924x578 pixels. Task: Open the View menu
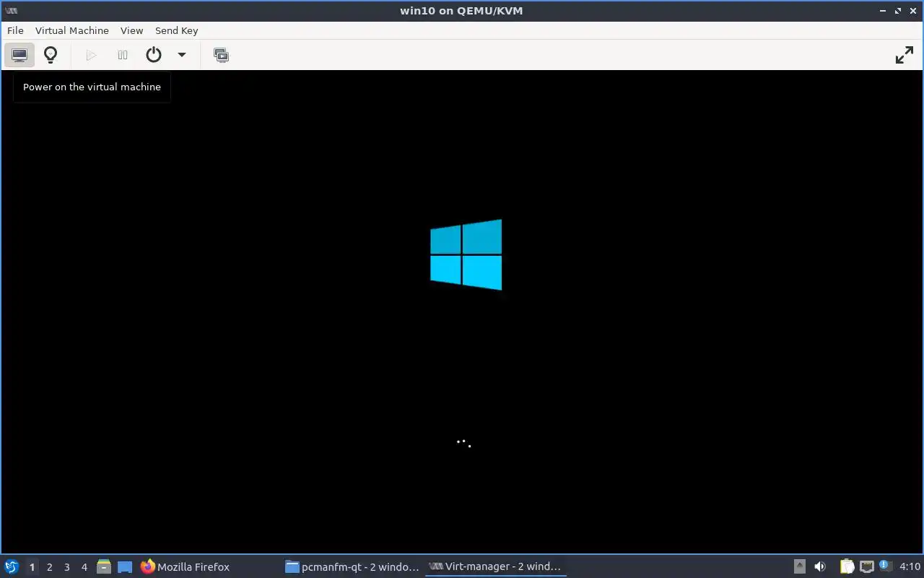click(x=131, y=30)
